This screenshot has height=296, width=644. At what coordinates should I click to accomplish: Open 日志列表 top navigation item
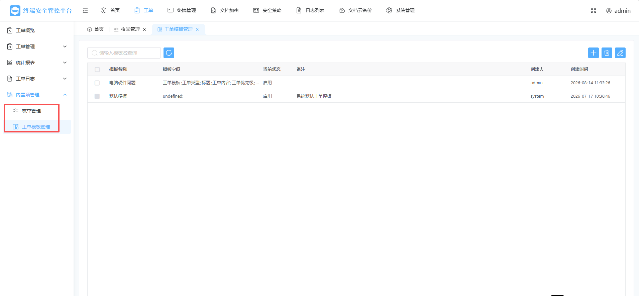point(310,10)
